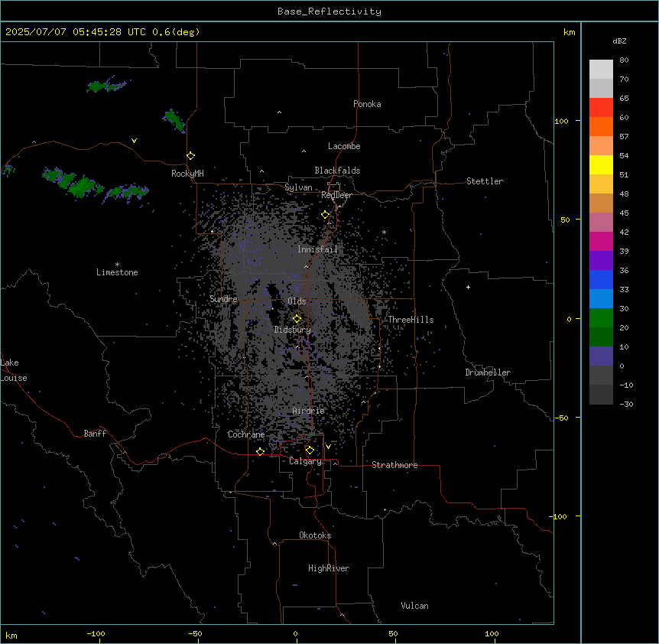Click the Stettler city label
659x644 pixels.
pyautogui.click(x=485, y=181)
